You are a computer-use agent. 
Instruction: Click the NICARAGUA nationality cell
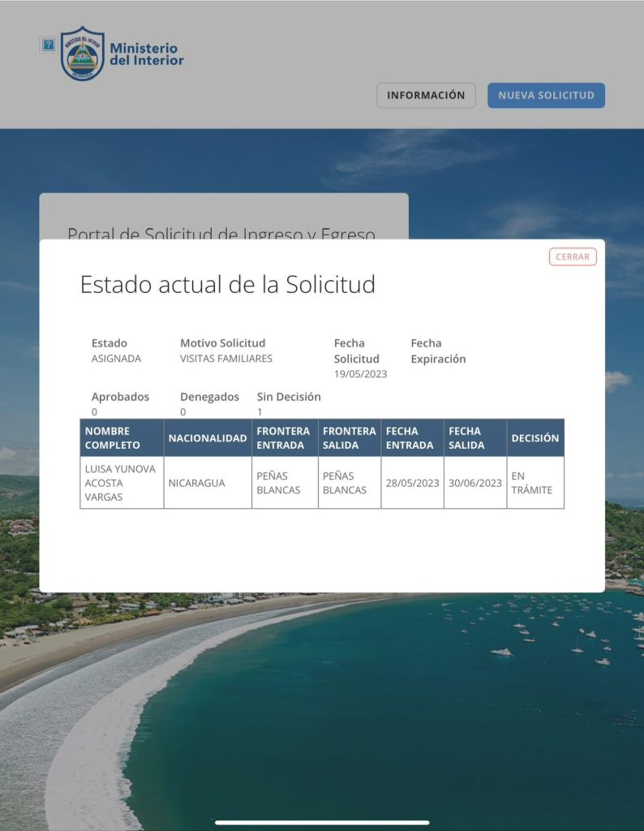click(x=208, y=483)
